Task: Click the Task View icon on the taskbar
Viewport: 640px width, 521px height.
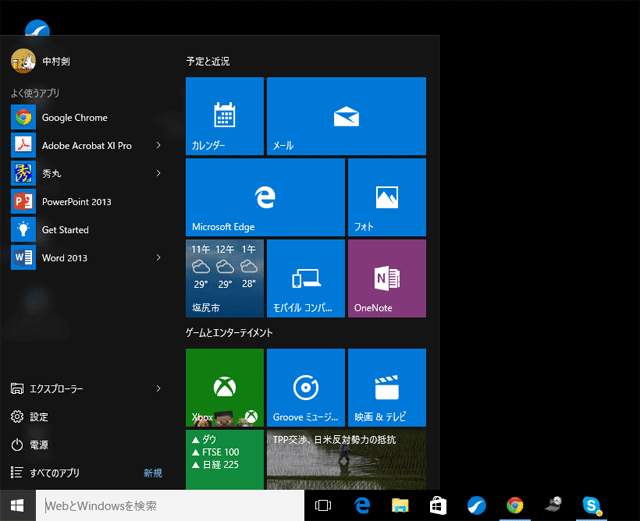Action: [x=323, y=506]
